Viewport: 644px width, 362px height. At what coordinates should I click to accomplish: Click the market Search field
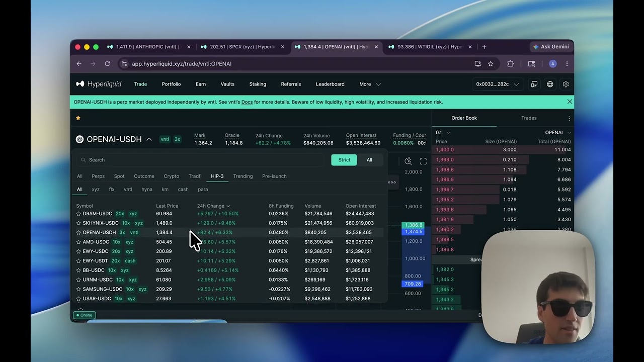point(200,160)
